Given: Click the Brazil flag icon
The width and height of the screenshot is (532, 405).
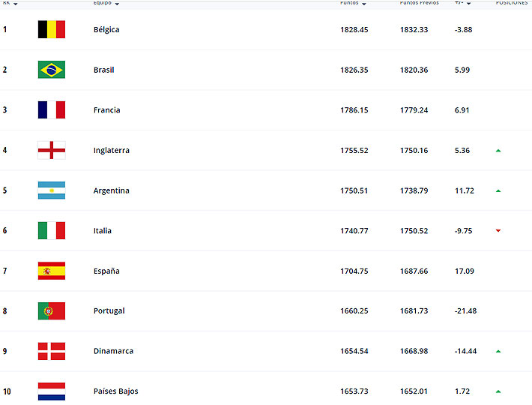Looking at the screenshot, I should click(x=51, y=70).
